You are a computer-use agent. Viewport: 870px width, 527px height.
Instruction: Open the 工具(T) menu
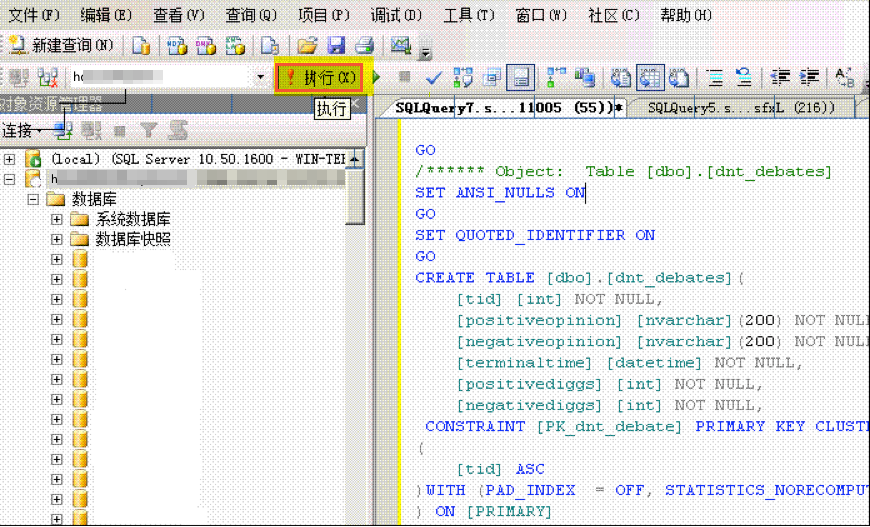tap(469, 15)
